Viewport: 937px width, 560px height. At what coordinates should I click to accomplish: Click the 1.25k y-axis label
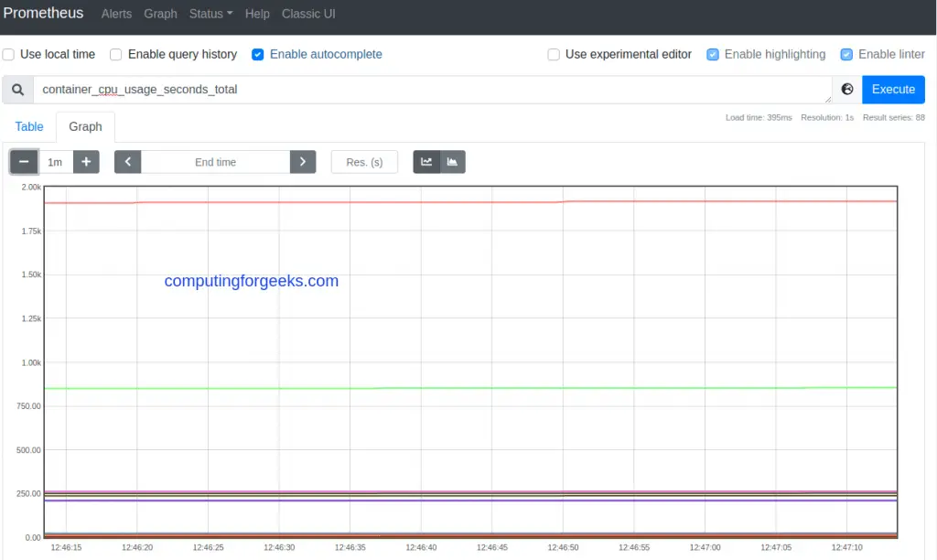(31, 318)
